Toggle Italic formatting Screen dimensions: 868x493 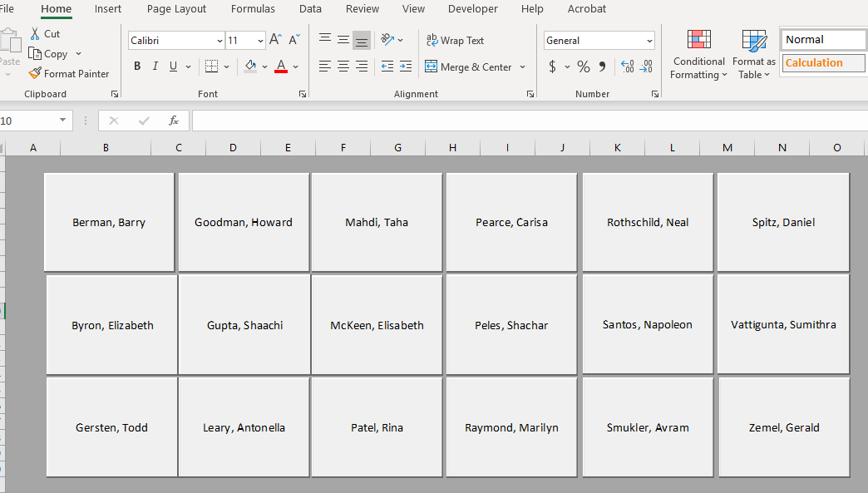(155, 67)
